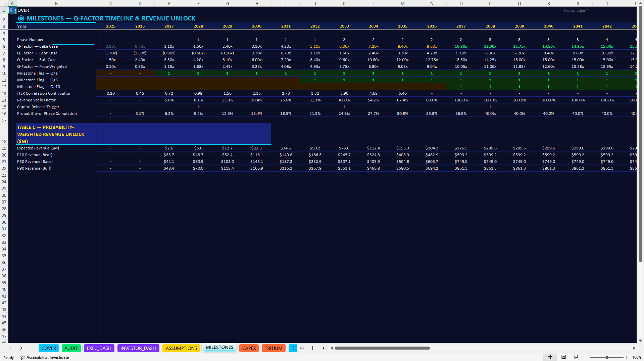Click the horizontal scrollbar right arrow
This screenshot has height=361, width=644.
click(x=634, y=348)
